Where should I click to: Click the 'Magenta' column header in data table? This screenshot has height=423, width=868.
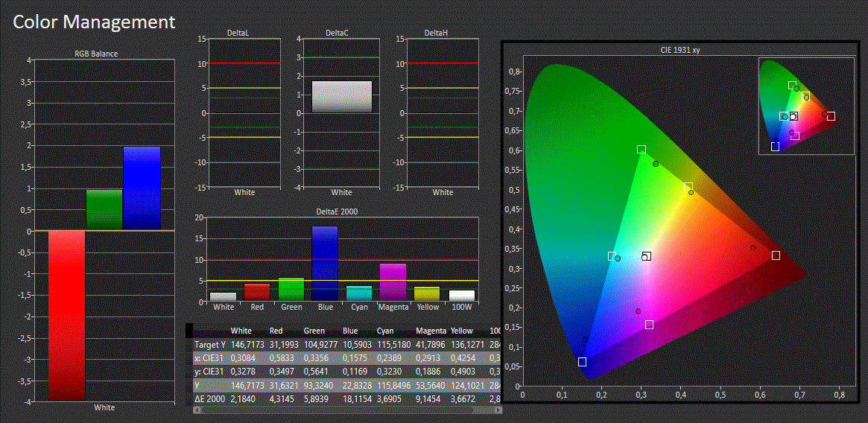(x=431, y=331)
